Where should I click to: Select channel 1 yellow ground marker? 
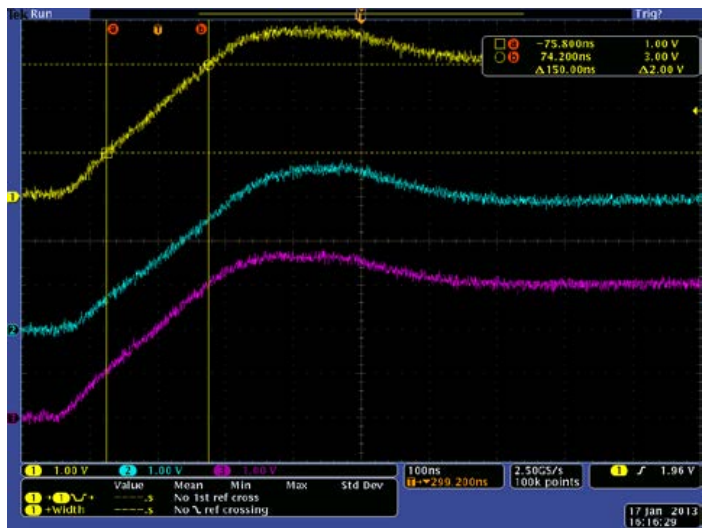(13, 198)
